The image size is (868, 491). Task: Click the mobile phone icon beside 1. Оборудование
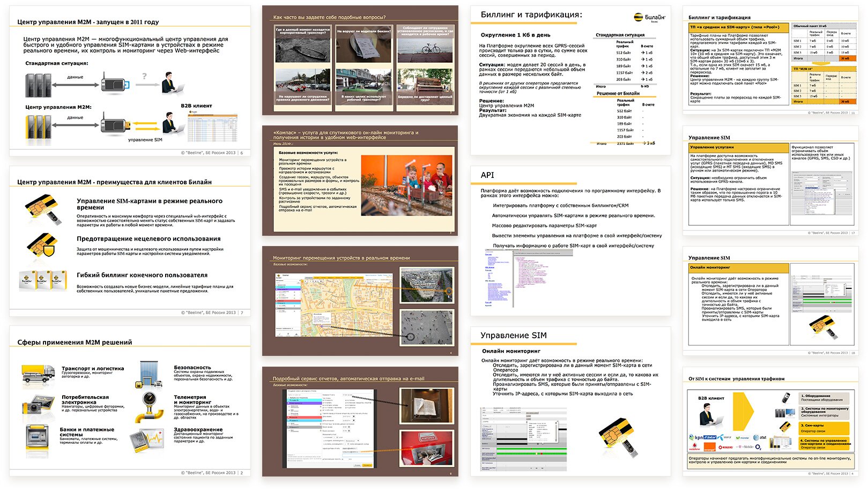tap(785, 398)
